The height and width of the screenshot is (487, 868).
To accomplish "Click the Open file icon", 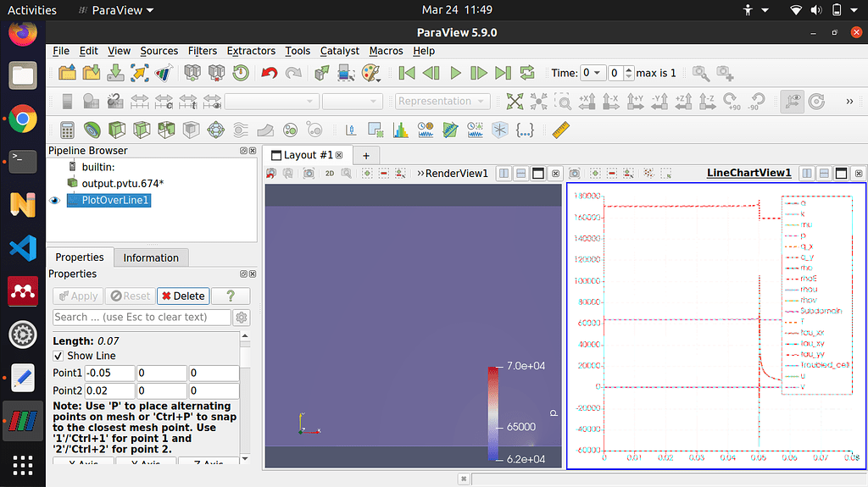I will (67, 73).
